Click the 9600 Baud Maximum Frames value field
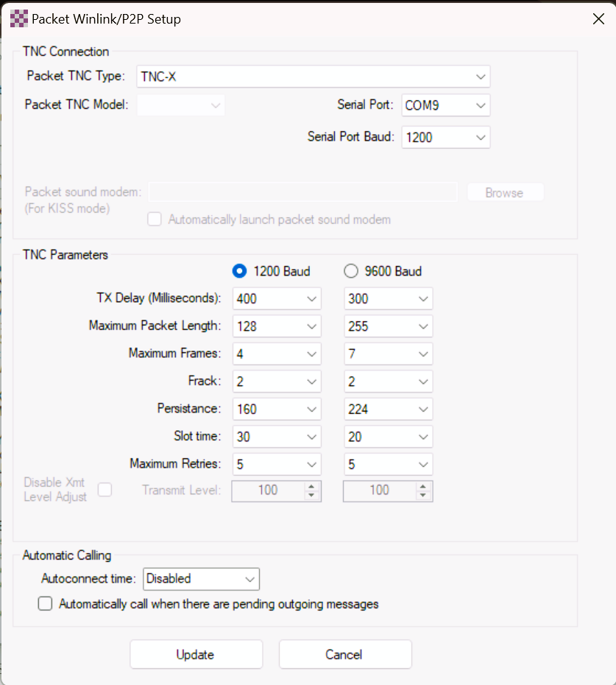This screenshot has height=685, width=616. (x=377, y=354)
